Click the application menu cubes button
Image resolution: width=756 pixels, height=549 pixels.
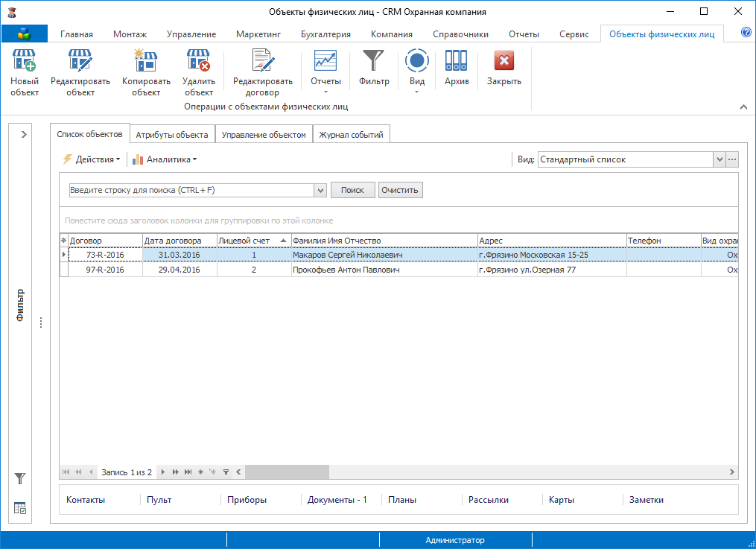point(24,34)
